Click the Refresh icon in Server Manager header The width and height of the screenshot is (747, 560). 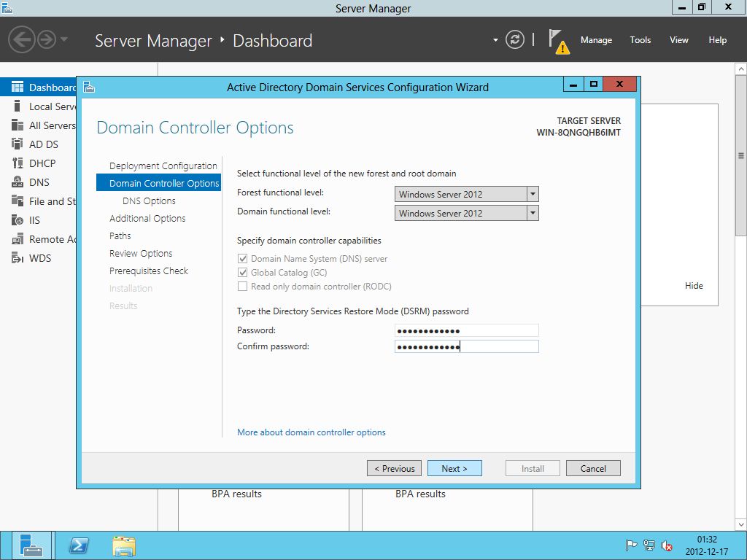click(x=514, y=39)
